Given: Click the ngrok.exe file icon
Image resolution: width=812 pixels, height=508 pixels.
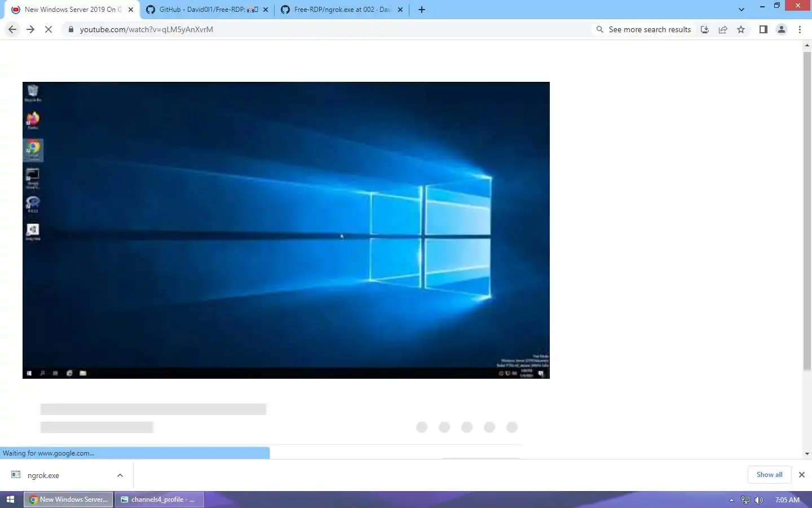Looking at the screenshot, I should (x=16, y=475).
